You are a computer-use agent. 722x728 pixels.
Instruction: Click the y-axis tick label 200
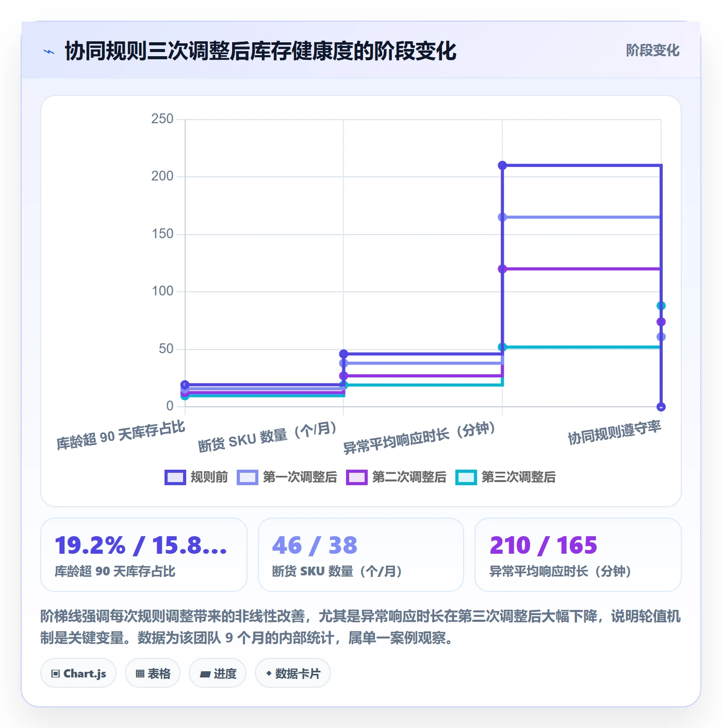point(162,176)
